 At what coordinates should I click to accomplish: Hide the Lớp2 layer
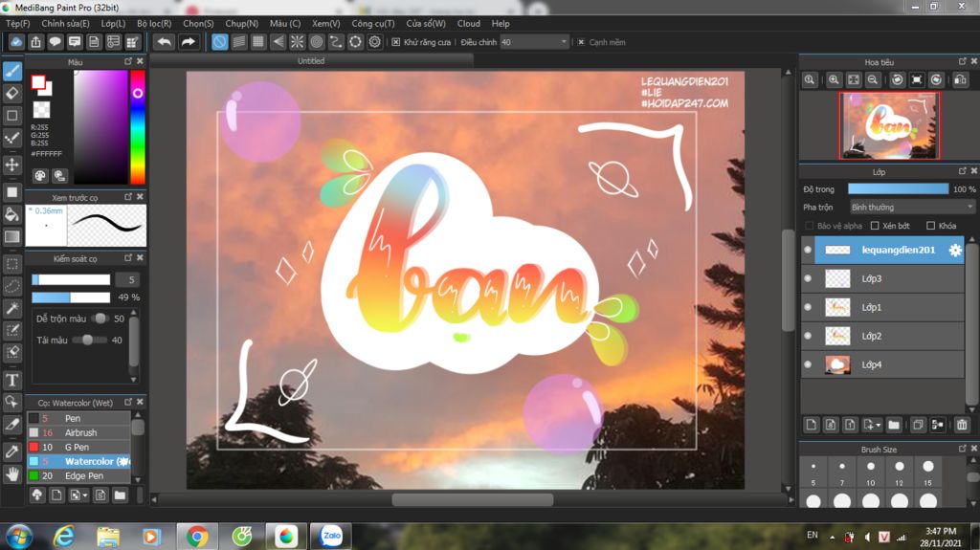point(808,336)
